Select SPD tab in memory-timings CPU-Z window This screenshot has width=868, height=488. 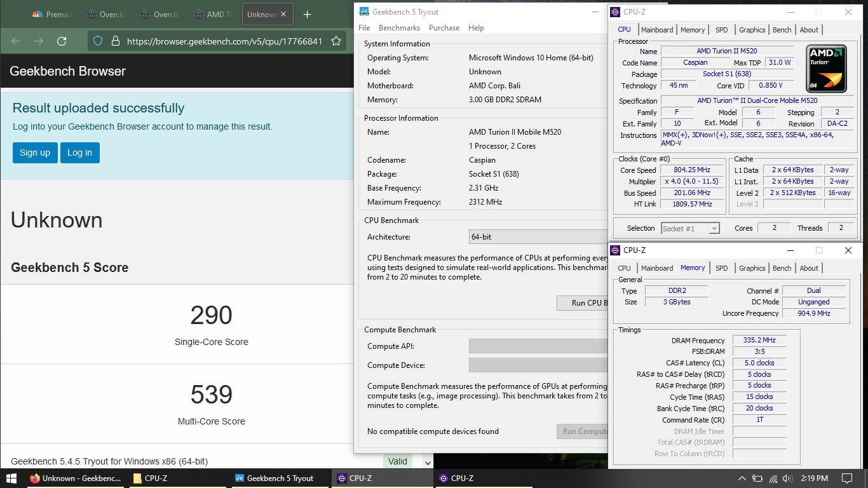tap(722, 268)
